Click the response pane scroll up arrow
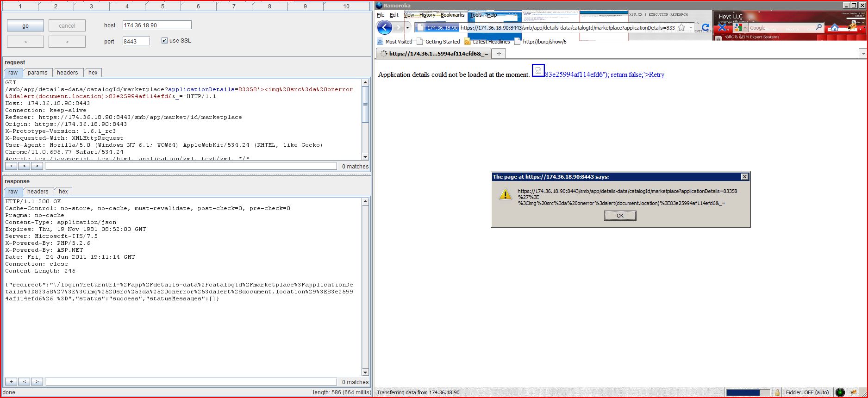 [365, 202]
